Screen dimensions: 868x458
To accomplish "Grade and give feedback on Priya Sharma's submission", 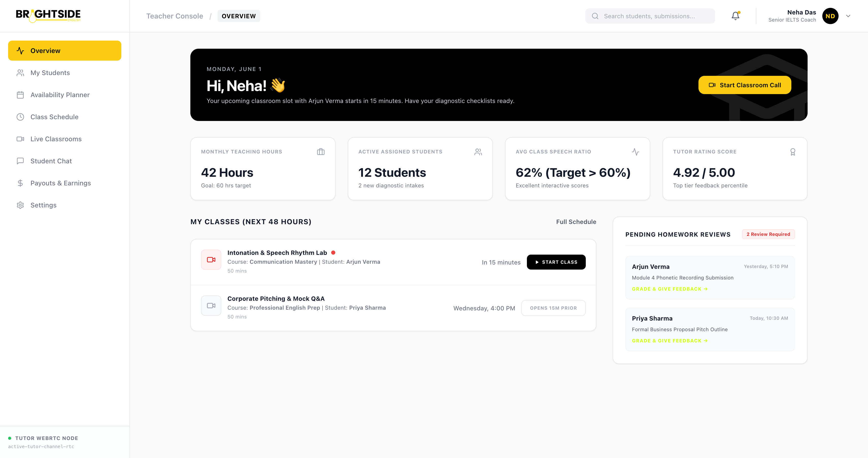I will (x=670, y=341).
